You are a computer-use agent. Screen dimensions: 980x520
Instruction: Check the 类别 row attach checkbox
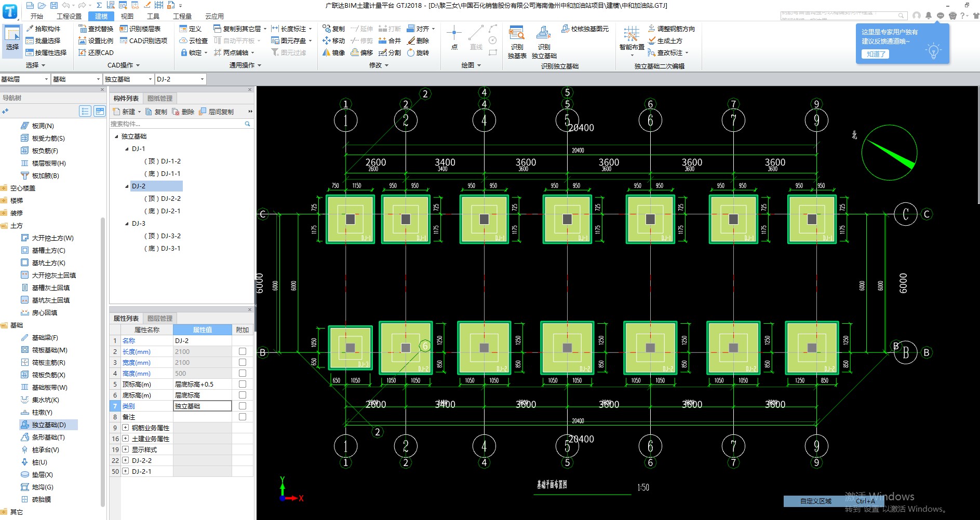click(x=243, y=406)
